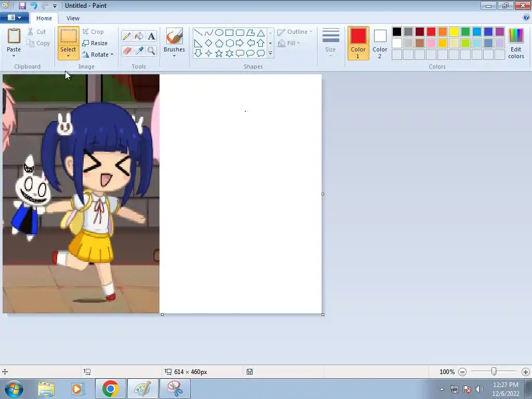
Task: Choose the Diamond shape
Action: pyautogui.click(x=209, y=43)
